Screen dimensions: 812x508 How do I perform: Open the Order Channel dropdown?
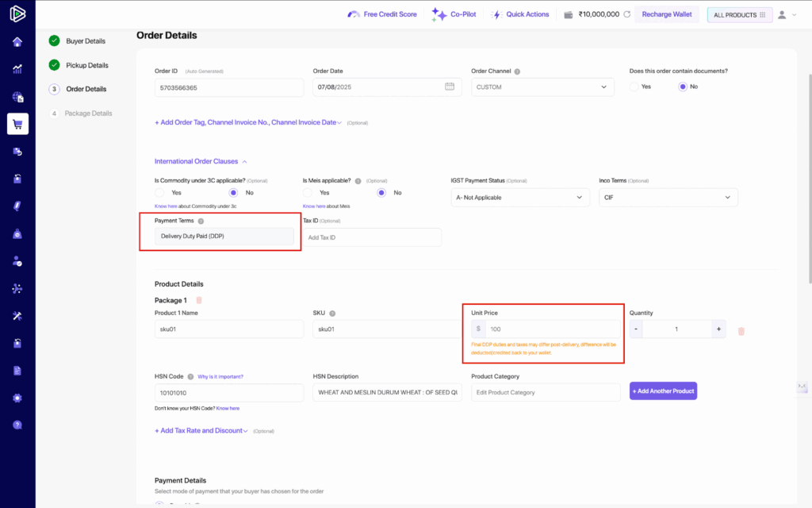tap(542, 87)
